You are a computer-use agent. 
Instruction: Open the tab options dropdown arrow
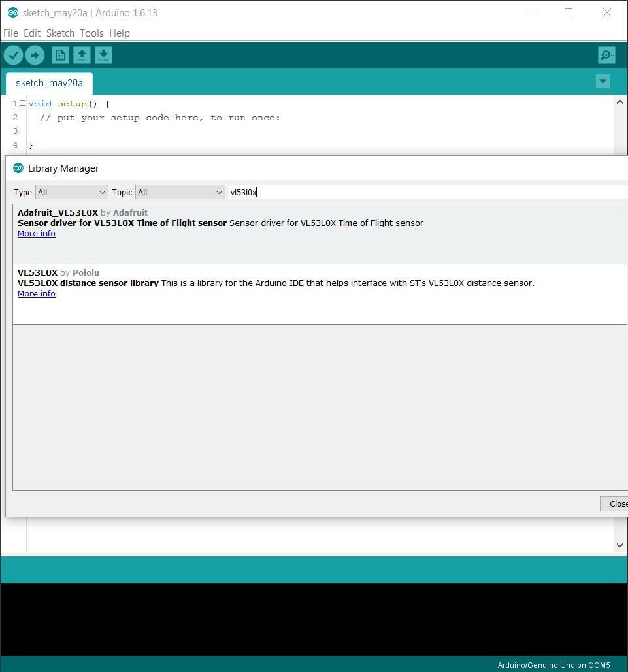coord(603,82)
